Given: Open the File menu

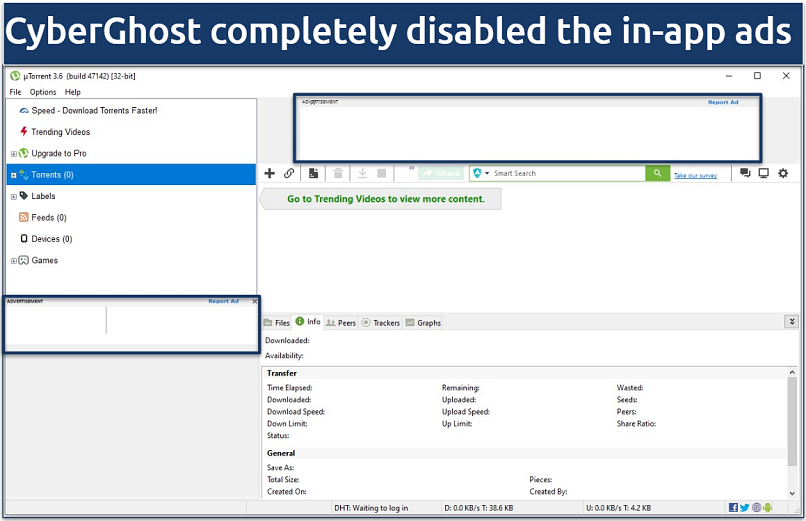Looking at the screenshot, I should click(15, 92).
